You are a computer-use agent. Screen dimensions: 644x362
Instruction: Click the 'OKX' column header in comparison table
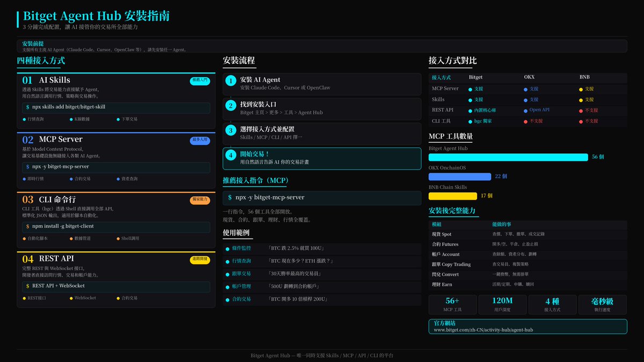point(529,77)
